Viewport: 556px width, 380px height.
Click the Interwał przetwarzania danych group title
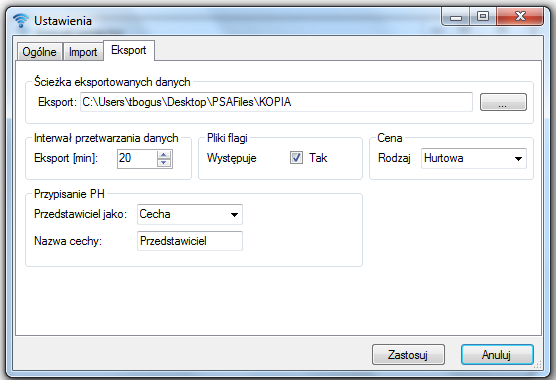pos(106,138)
